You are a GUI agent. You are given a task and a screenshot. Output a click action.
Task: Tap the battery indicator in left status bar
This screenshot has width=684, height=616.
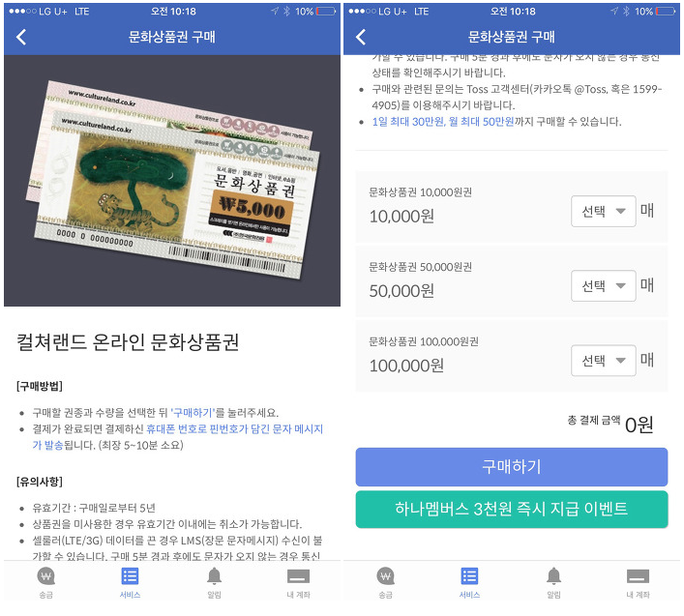(326, 12)
